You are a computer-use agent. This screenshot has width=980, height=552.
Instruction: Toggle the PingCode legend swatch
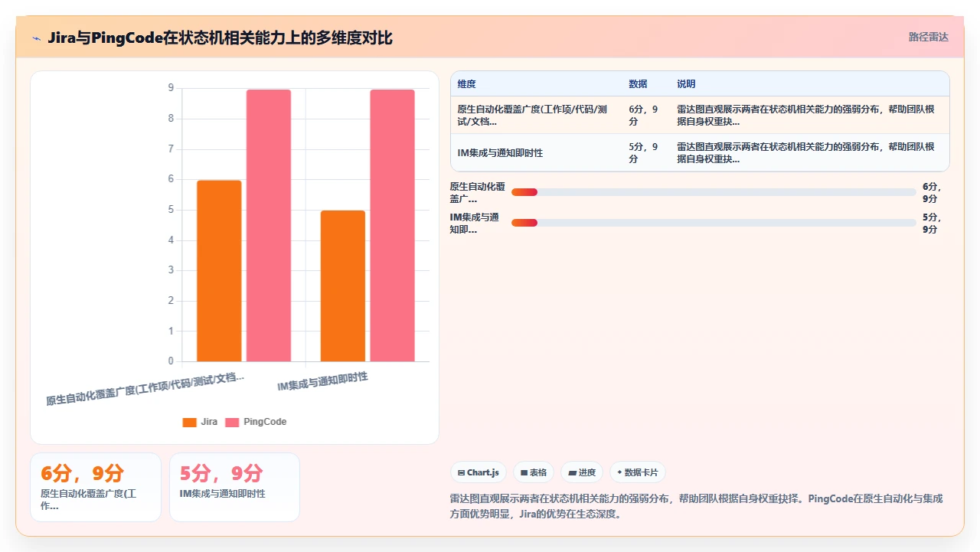pos(232,422)
